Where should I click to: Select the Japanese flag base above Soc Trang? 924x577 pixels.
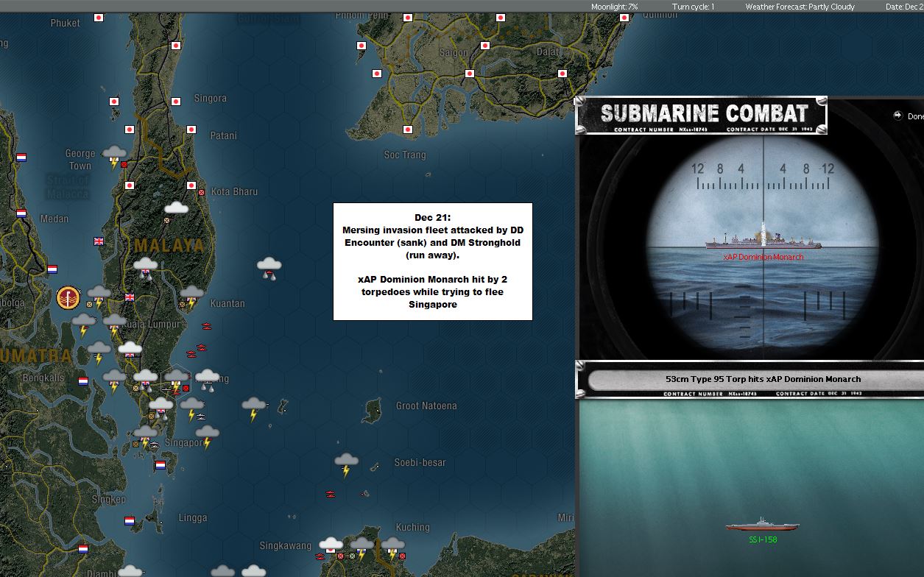(x=408, y=130)
